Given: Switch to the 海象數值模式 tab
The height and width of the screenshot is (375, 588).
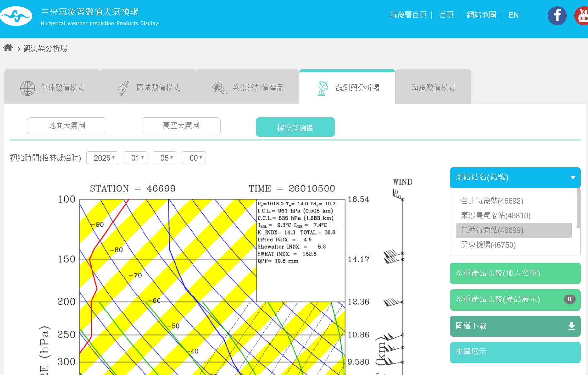Looking at the screenshot, I should (433, 88).
